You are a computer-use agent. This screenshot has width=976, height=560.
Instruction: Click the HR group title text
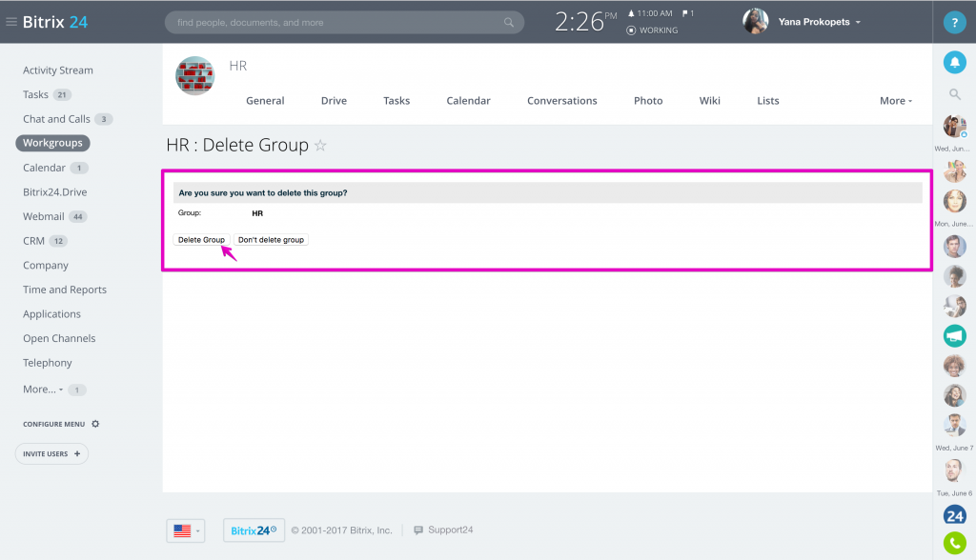click(237, 66)
